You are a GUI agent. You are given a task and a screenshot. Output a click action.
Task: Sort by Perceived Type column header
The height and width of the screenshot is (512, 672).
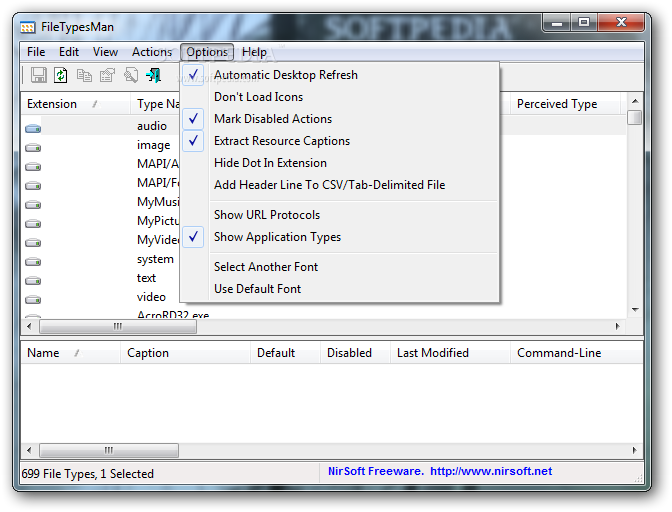pos(565,104)
